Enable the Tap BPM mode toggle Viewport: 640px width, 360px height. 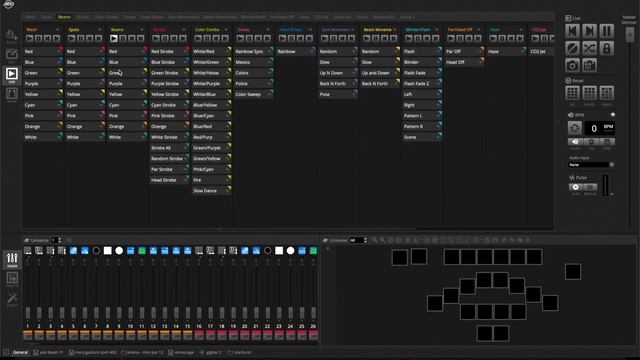tap(591, 142)
